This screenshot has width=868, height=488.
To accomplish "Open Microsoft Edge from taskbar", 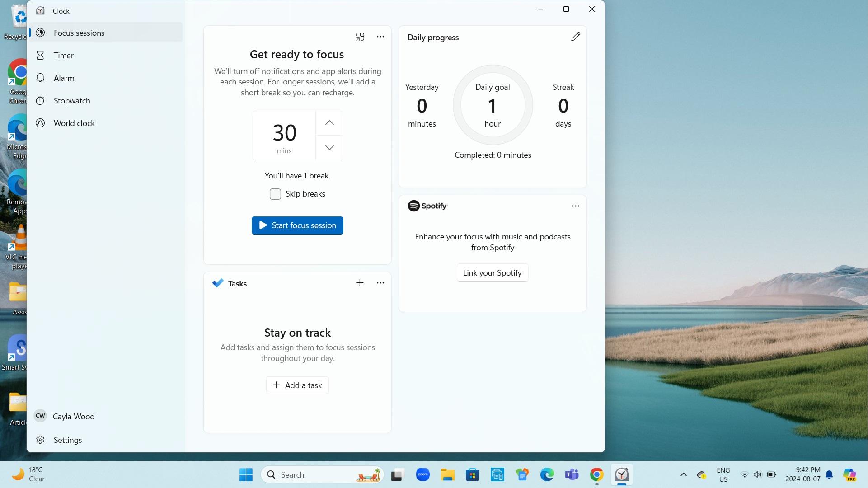I will (547, 475).
